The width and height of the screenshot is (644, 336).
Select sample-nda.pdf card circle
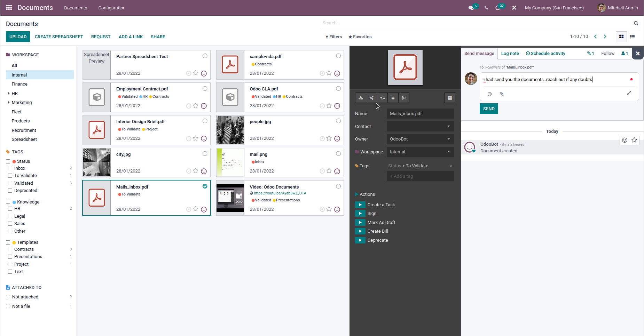[338, 56]
